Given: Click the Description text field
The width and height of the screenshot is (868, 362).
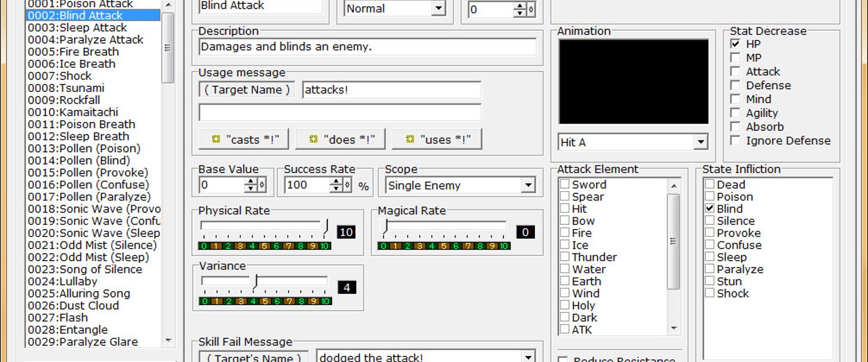Looking at the screenshot, I should coord(368,47).
